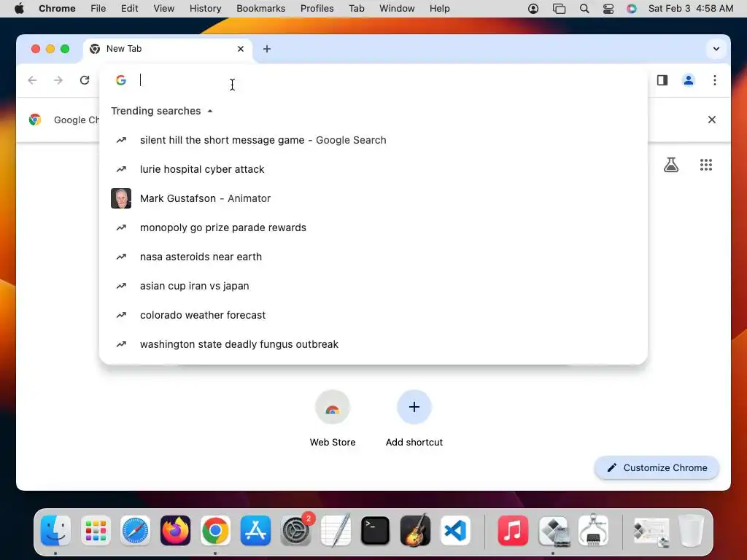This screenshot has width=747, height=560.
Task: Dismiss the Google Chrome info bar
Action: click(x=712, y=120)
